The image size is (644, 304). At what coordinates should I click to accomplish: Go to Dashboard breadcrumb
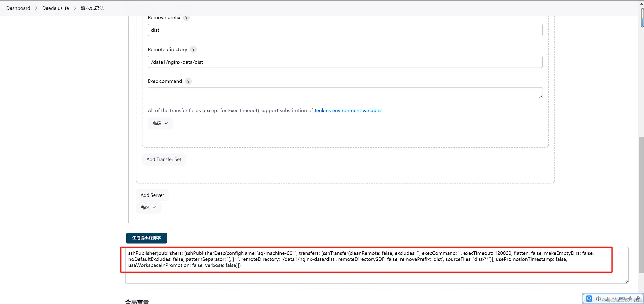tap(18, 8)
